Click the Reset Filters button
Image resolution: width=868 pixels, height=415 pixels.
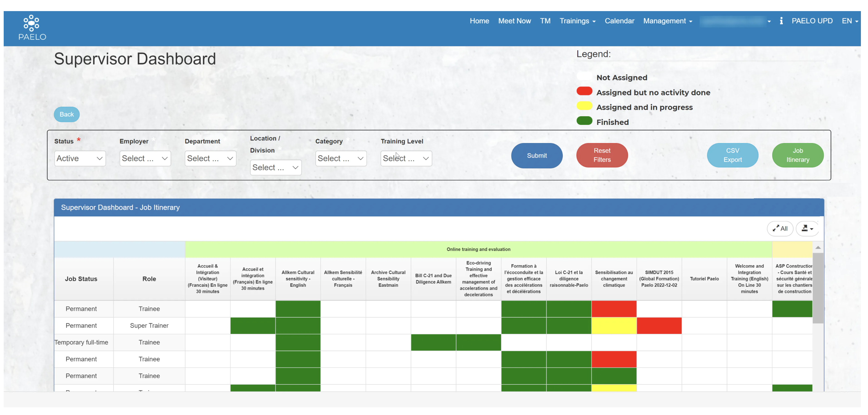point(602,155)
